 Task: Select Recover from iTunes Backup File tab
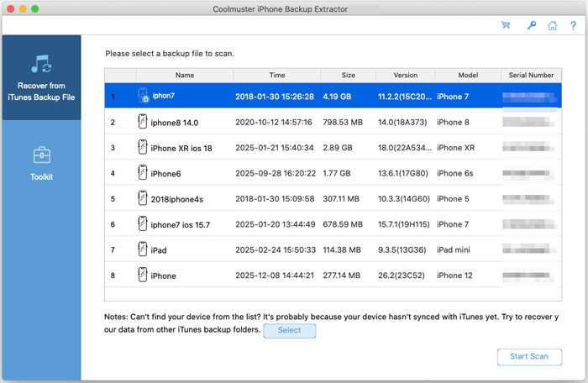[41, 77]
